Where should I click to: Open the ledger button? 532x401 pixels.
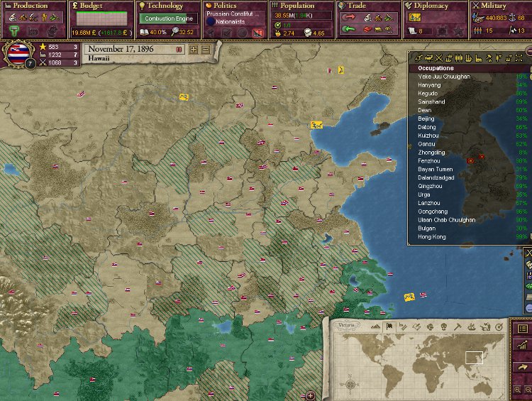click(523, 329)
